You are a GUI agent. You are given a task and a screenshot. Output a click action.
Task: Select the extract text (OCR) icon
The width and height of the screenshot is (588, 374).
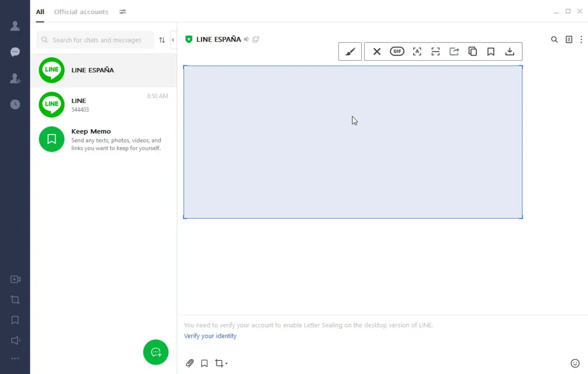tap(417, 51)
